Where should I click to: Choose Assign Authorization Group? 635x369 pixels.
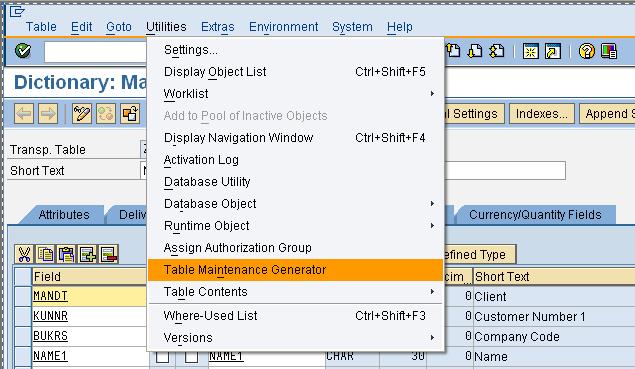pyautogui.click(x=296, y=247)
